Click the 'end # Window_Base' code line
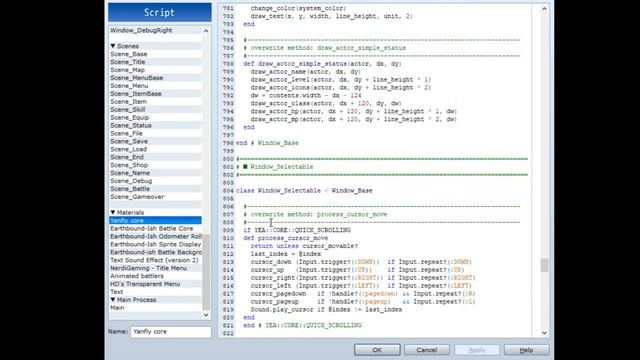Viewport: 640px width, 360px height. 267,143
